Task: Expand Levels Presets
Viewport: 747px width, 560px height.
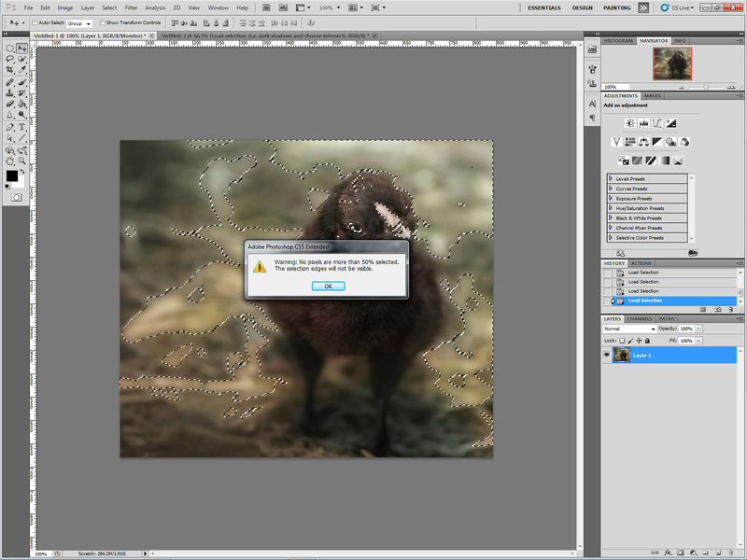Action: (x=611, y=178)
